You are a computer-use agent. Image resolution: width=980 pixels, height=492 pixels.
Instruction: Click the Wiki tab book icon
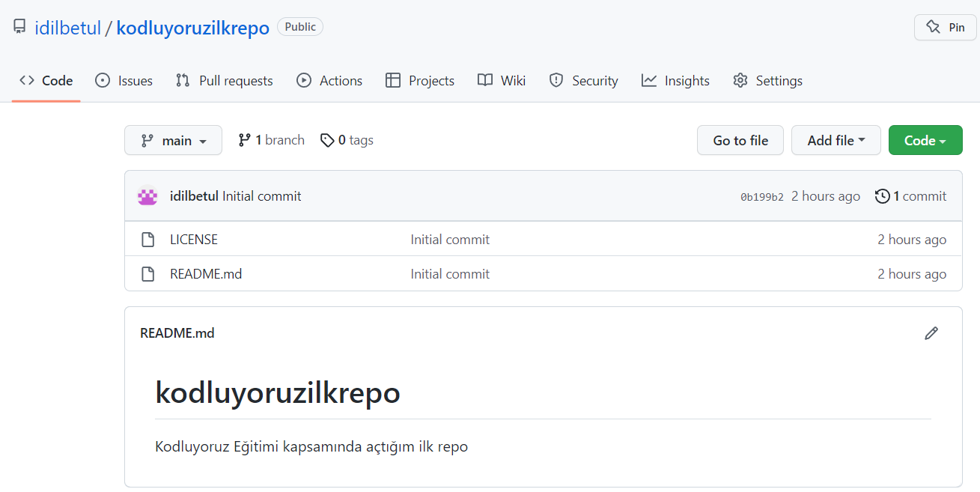[485, 81]
